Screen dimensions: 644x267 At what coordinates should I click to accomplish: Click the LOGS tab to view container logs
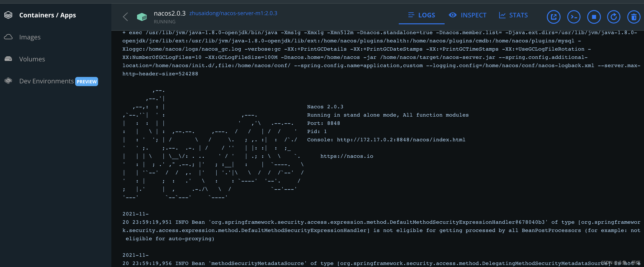point(421,15)
